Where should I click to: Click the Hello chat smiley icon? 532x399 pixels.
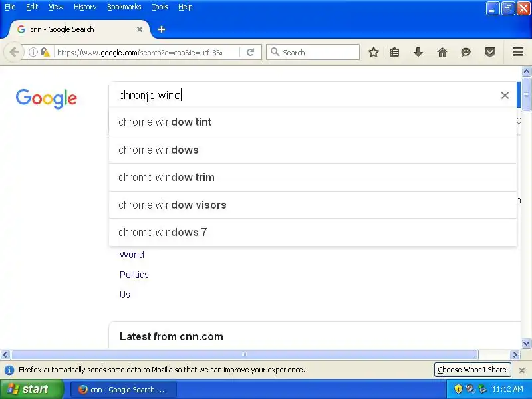click(466, 53)
